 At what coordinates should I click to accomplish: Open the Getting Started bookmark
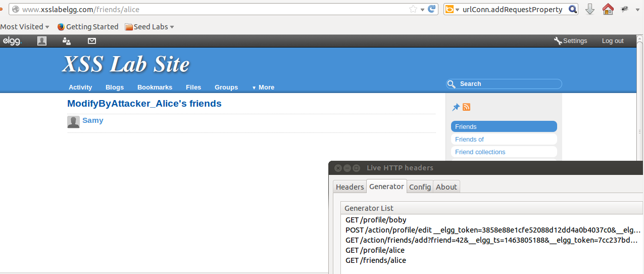tap(88, 27)
